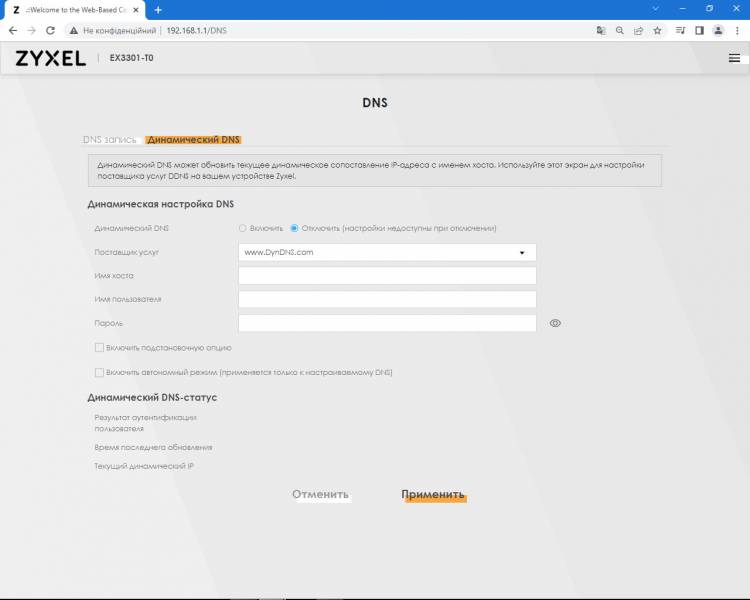750x600 pixels.
Task: Restore down the browser window
Action: (709, 9)
